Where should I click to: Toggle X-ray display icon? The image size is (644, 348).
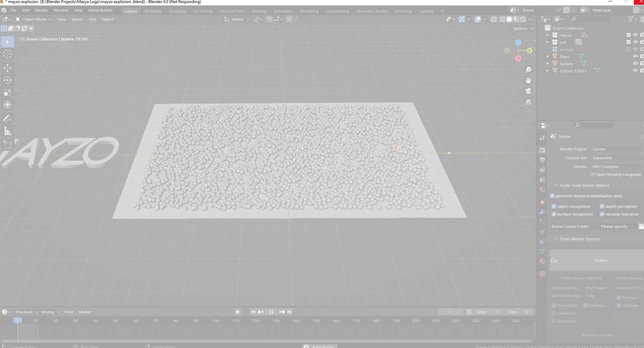[493, 19]
